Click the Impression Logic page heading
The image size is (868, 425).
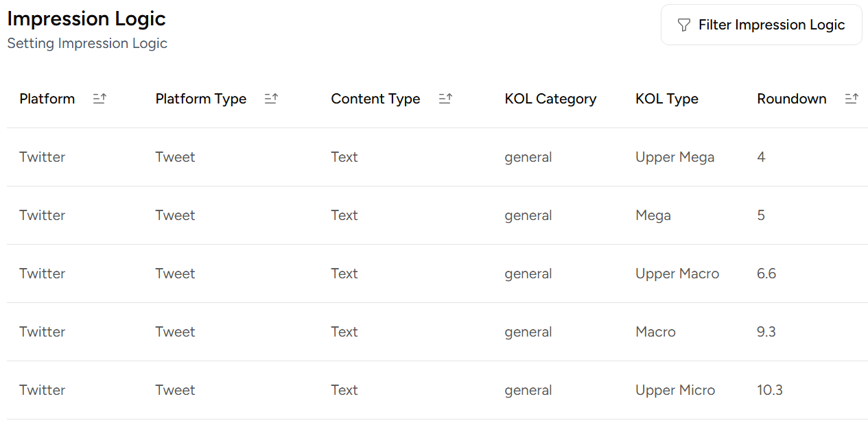86,19
